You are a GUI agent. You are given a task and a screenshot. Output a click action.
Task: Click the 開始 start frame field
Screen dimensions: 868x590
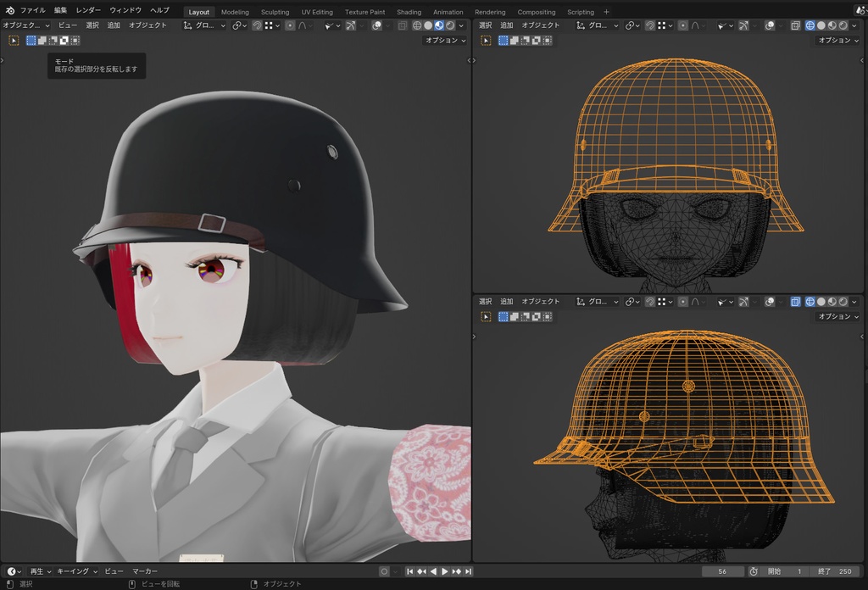pyautogui.click(x=784, y=571)
